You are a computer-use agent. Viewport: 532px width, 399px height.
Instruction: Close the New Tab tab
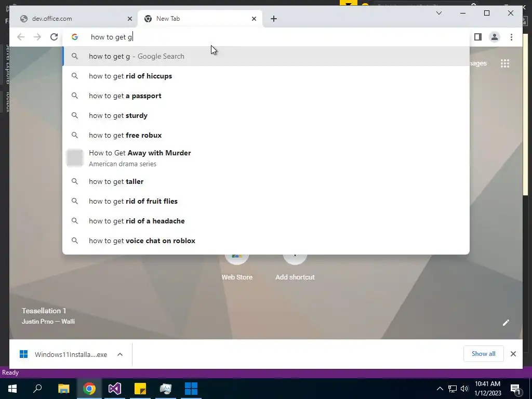(254, 19)
